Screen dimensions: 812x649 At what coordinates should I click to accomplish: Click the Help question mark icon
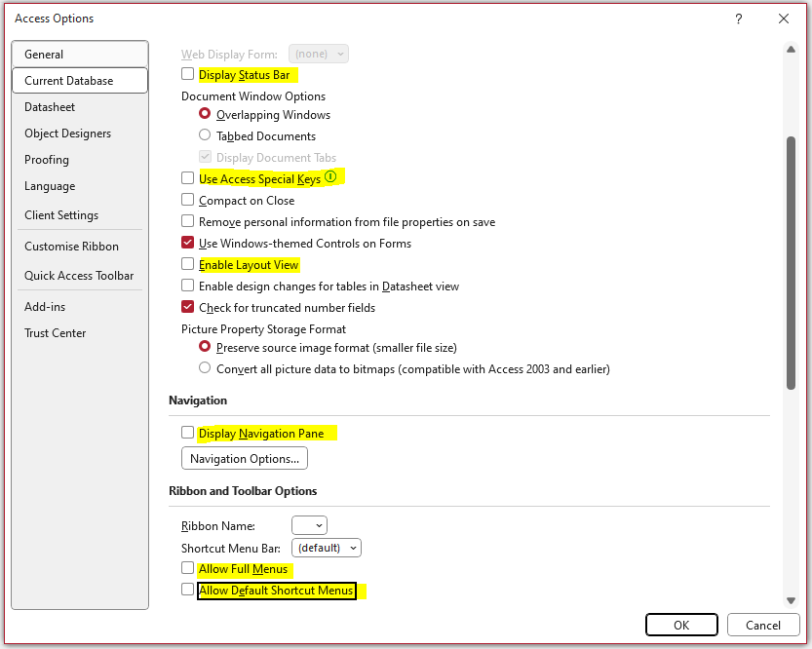pos(739,19)
